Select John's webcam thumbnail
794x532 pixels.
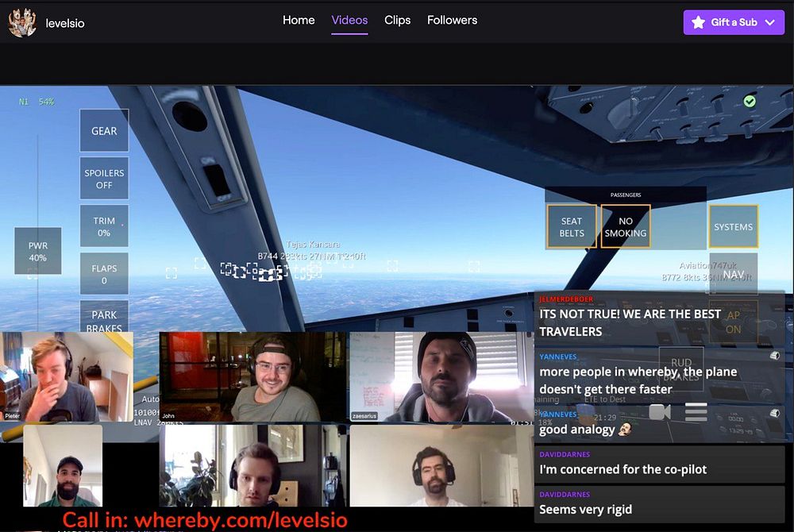pyautogui.click(x=253, y=376)
